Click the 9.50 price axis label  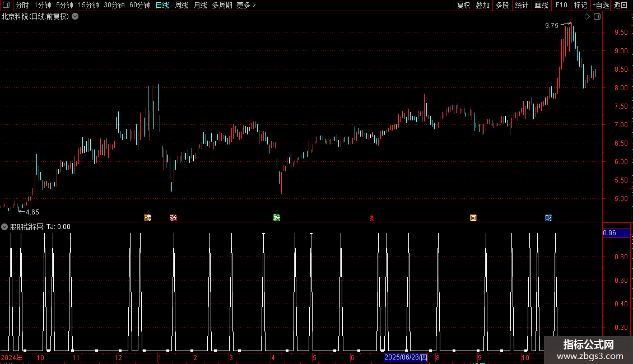point(621,32)
